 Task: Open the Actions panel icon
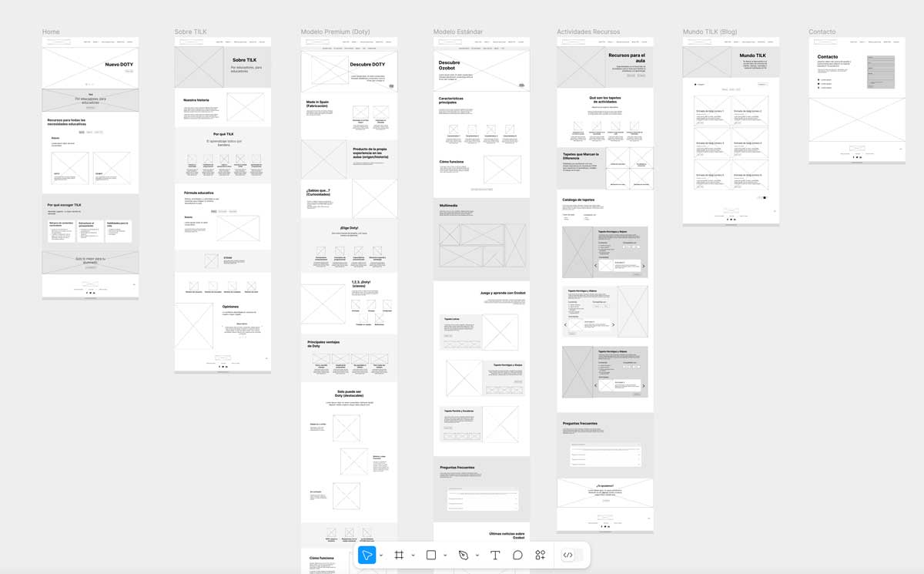pyautogui.click(x=541, y=555)
